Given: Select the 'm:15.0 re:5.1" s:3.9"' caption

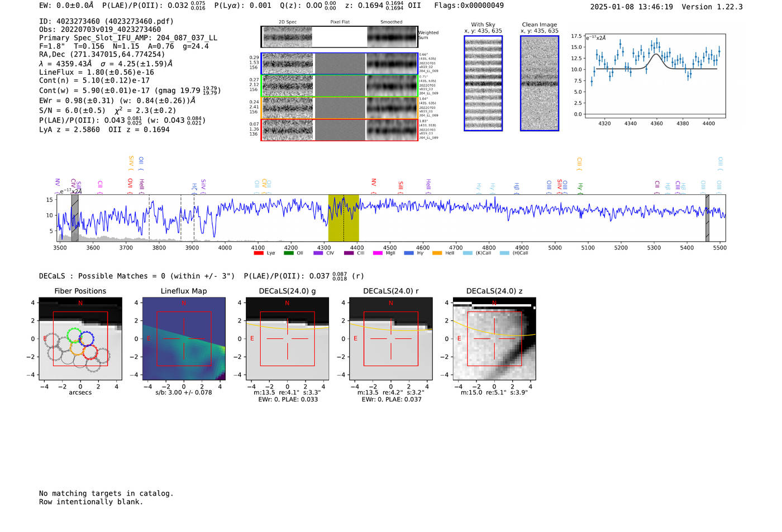Looking at the screenshot, I should (x=494, y=392).
